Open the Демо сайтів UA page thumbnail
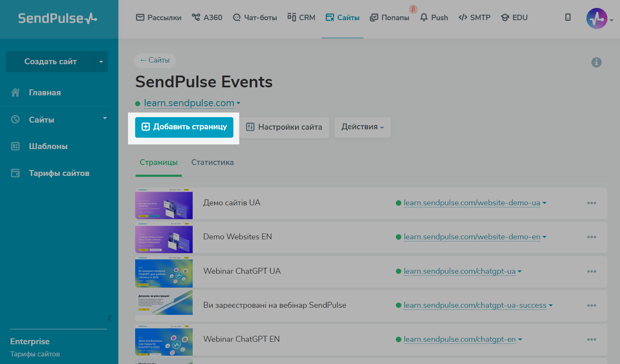The height and width of the screenshot is (364, 620). point(164,204)
